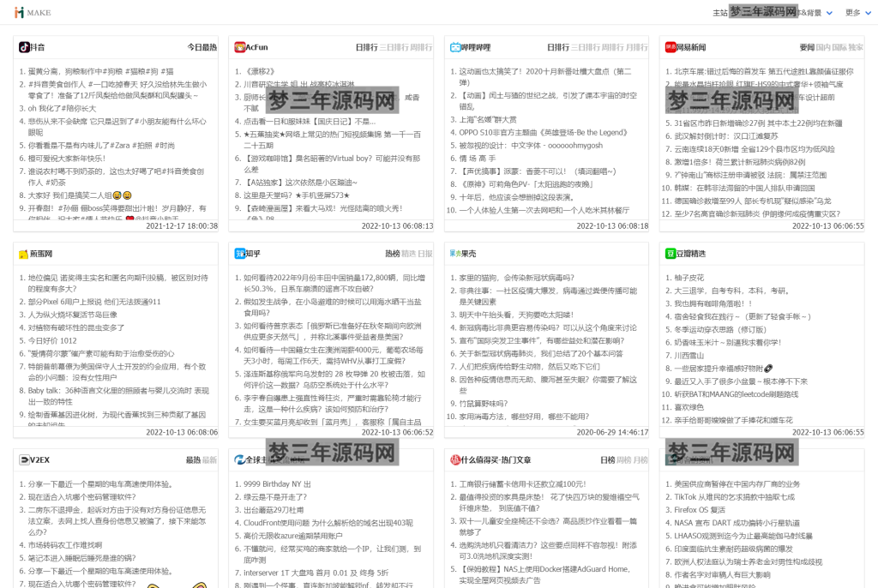The height and width of the screenshot is (588, 878).
Task: Switch 网易新闻 panel to 国内
Action: [823, 48]
